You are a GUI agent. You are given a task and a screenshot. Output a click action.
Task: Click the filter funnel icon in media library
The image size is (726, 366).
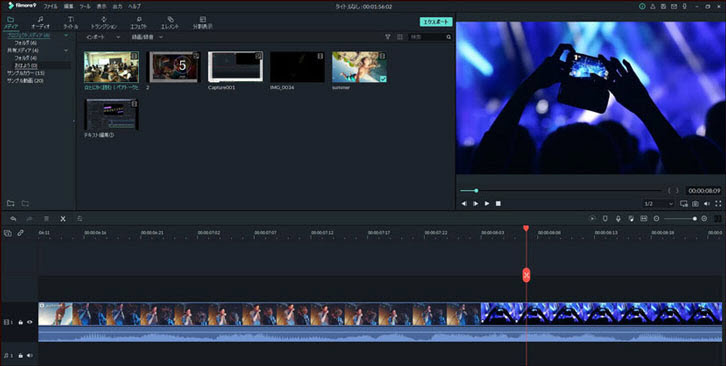388,37
